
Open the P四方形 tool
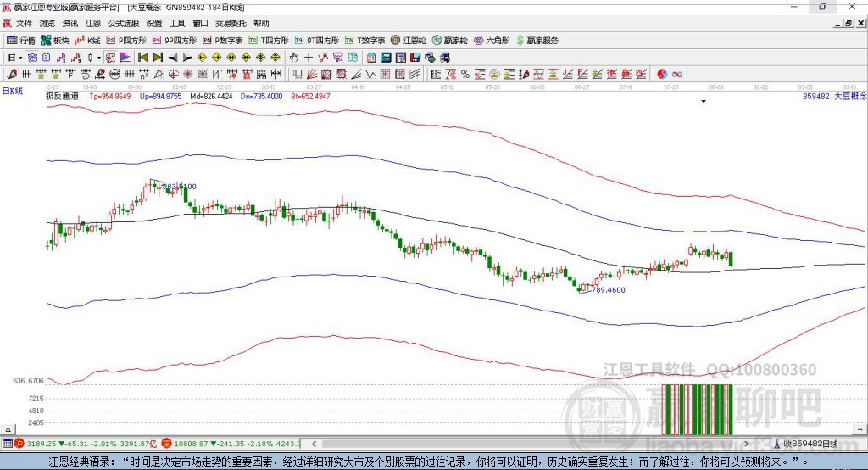(126, 41)
